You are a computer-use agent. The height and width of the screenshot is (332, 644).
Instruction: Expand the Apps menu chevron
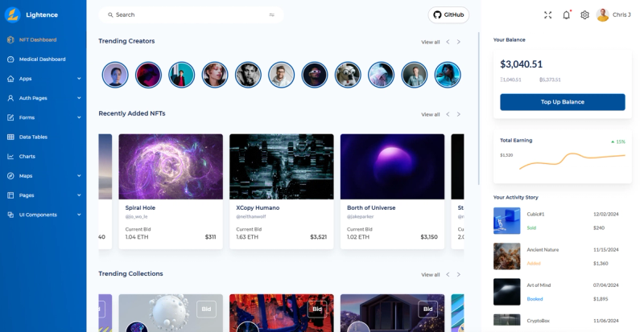79,79
